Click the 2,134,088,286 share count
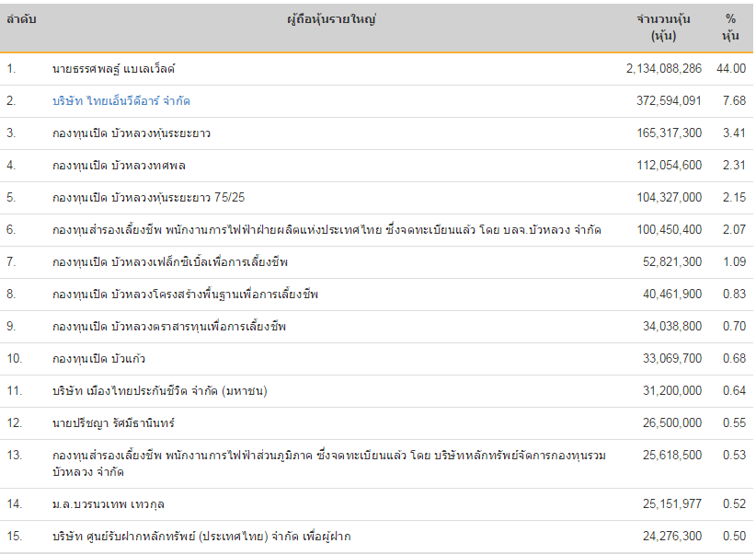The image size is (756, 555). (x=663, y=68)
